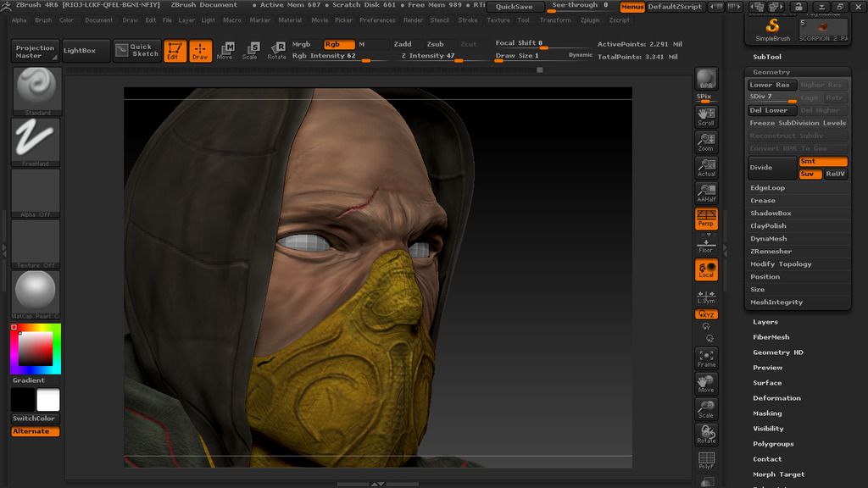868x488 pixels.
Task: Expand the DynaMesh subsection
Action: pyautogui.click(x=768, y=238)
